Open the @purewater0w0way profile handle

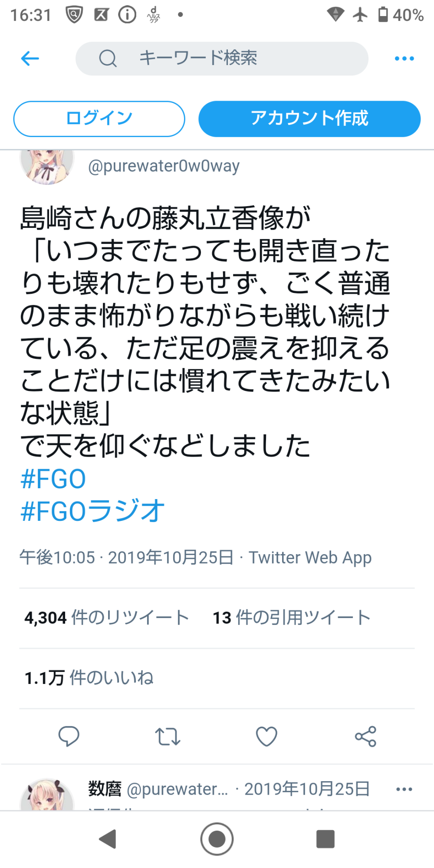[x=164, y=166]
